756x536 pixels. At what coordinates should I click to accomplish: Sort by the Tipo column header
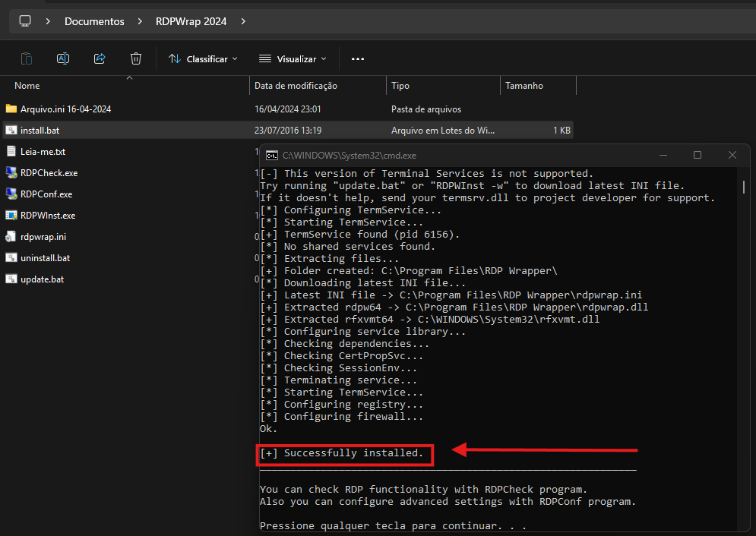pos(400,86)
